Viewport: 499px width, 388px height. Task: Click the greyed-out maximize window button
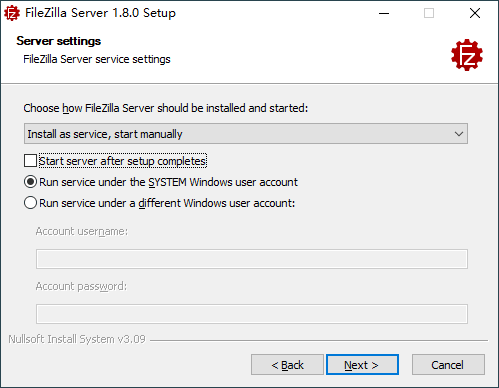pos(429,13)
